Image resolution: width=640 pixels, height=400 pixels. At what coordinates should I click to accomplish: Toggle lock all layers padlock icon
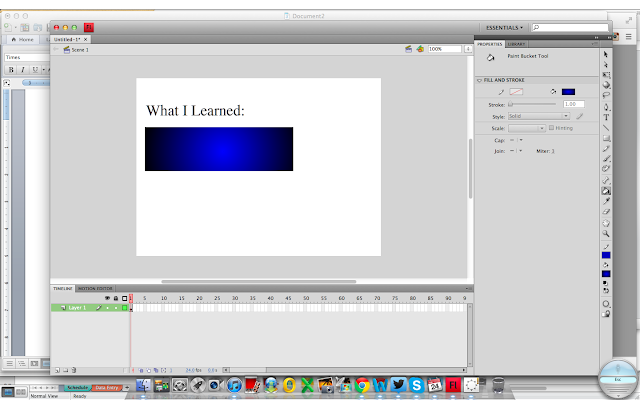point(116,298)
